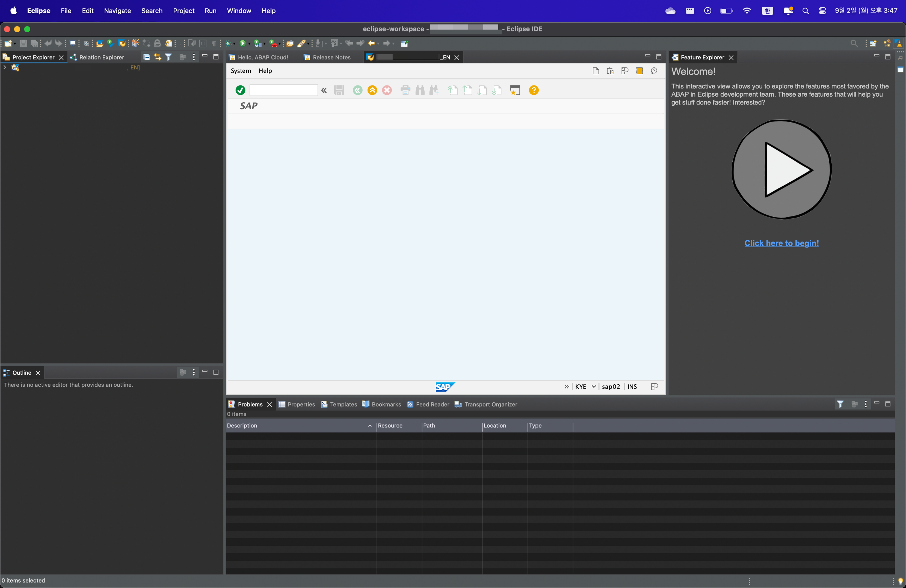Collapse the SAP command field arrows

(324, 90)
